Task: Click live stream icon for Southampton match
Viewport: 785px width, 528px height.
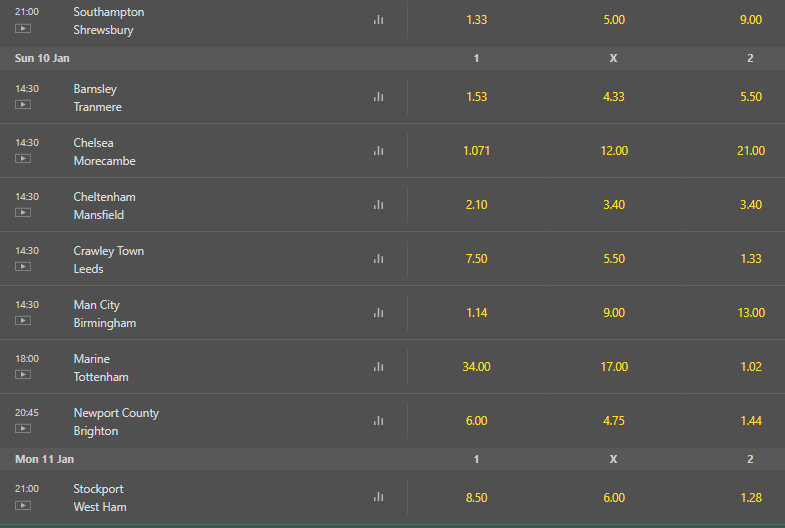Action: [23, 29]
